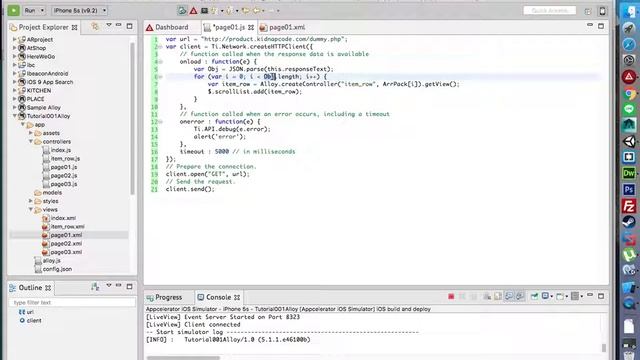640x360 pixels.
Task: Select the ibeaconAndroid project
Action: click(x=47, y=73)
